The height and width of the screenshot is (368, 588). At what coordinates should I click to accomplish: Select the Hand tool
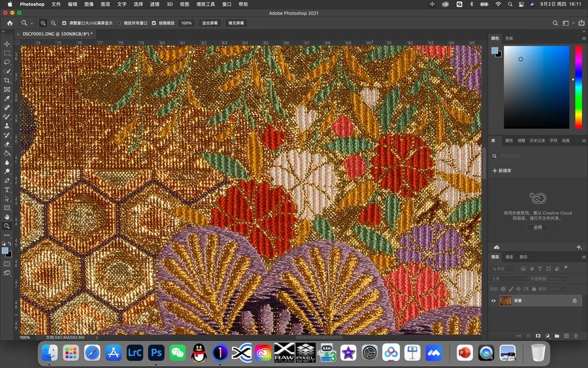tap(7, 216)
